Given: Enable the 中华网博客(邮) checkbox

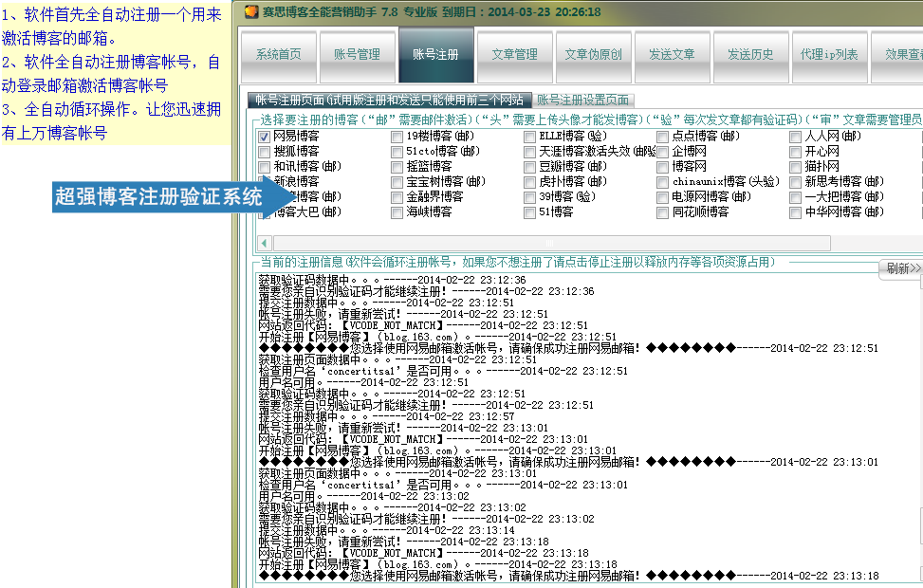Looking at the screenshot, I should point(796,212).
